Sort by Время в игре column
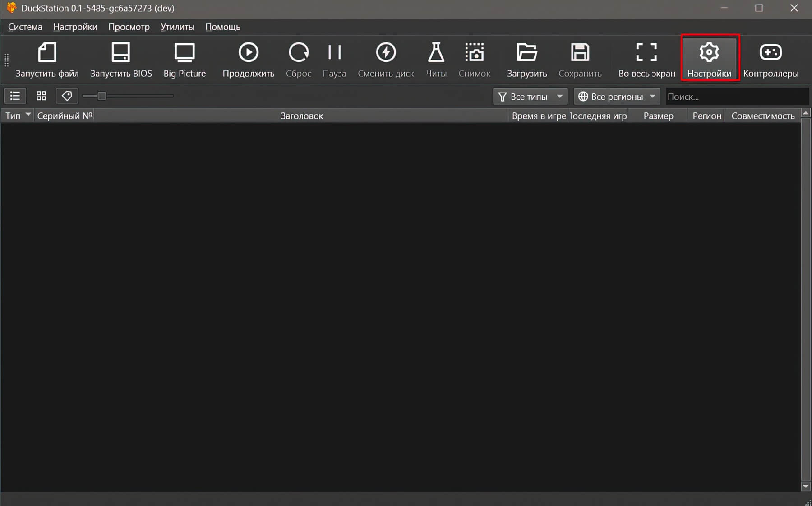Viewport: 812px width, 506px height. [538, 116]
